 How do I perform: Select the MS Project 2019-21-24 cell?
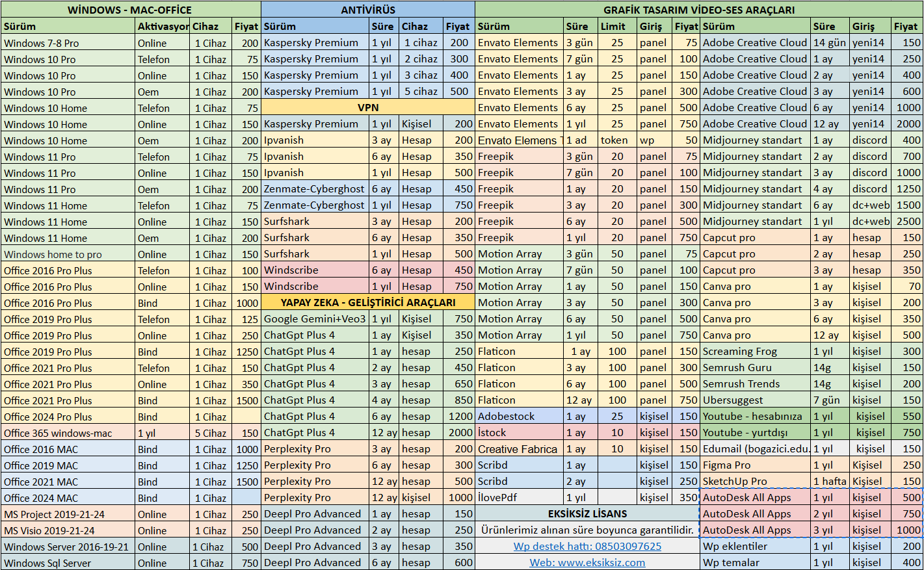(x=68, y=514)
